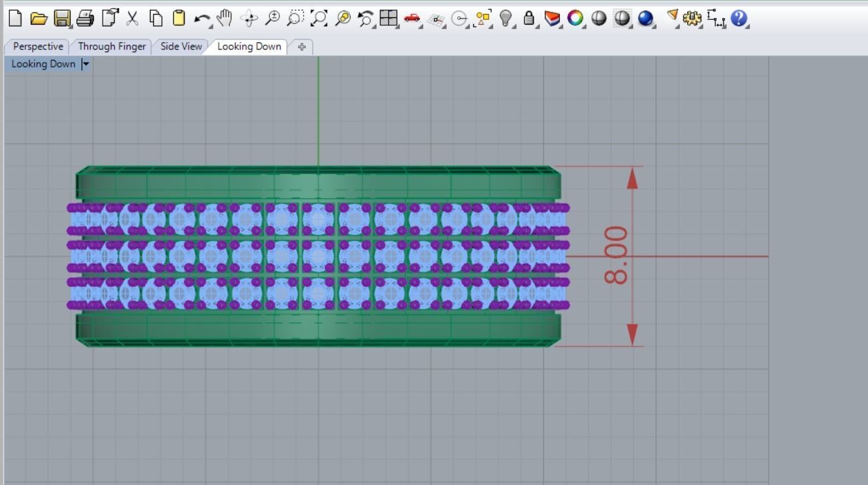Copy selection with the copy icon
This screenshot has width=868, height=485.
point(156,19)
